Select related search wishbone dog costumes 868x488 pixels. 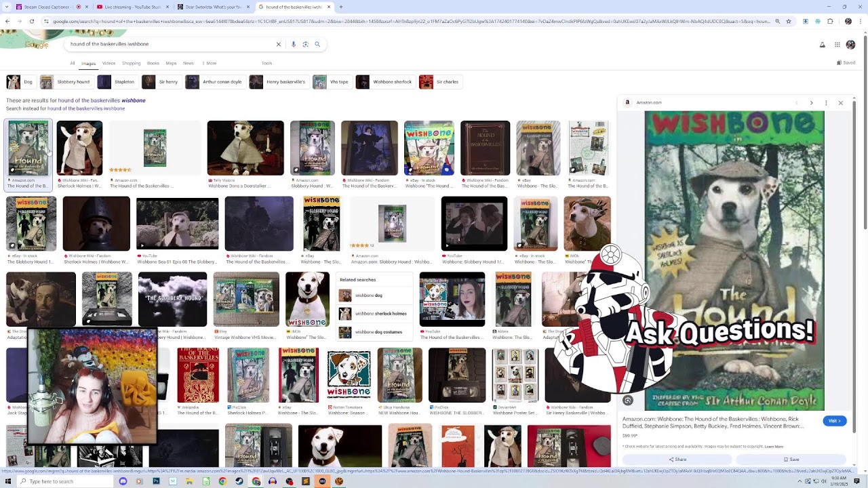(375, 332)
